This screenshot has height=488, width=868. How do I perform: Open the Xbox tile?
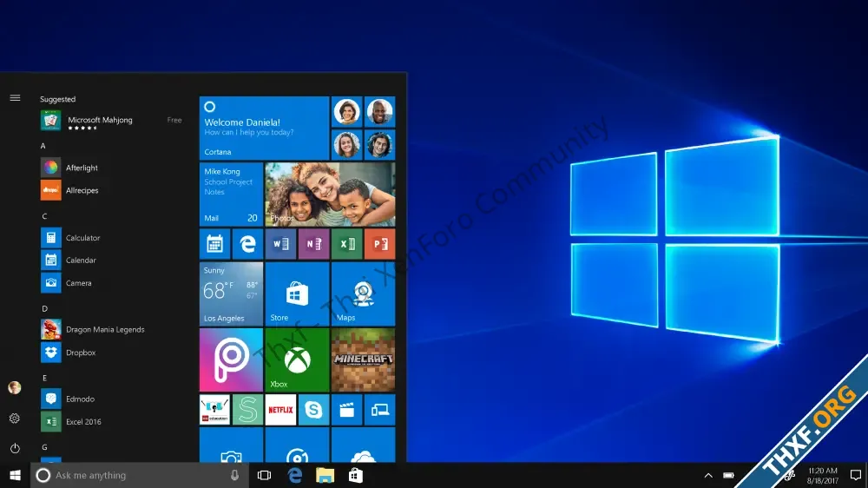tap(297, 360)
